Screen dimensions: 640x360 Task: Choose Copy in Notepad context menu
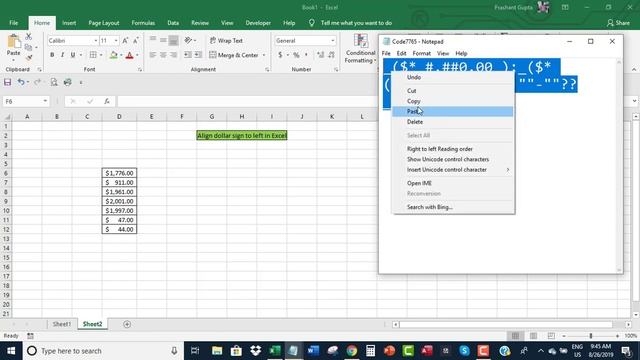pyautogui.click(x=453, y=101)
